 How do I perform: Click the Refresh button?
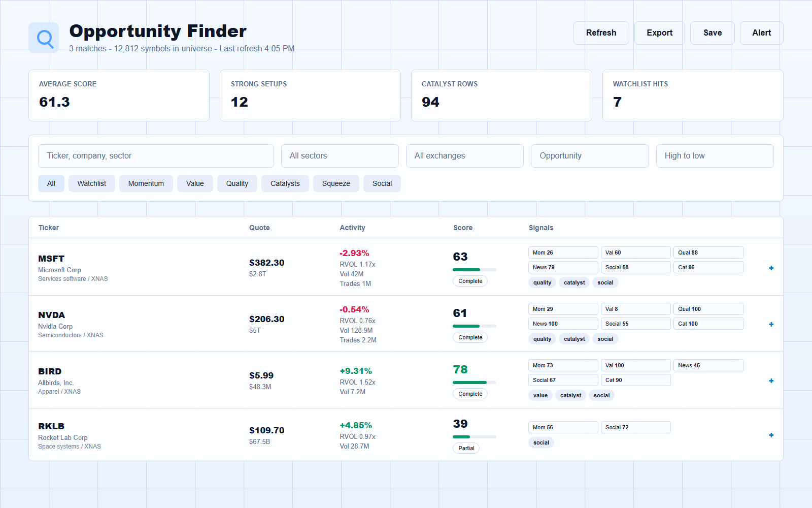point(601,33)
